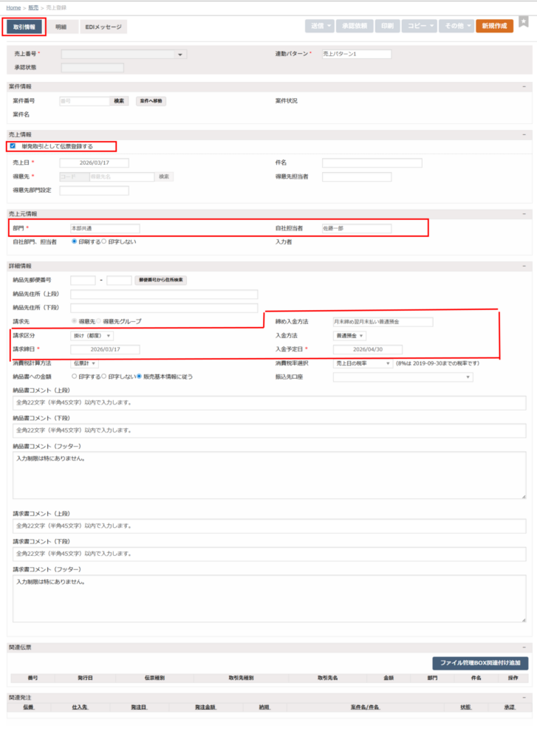
Task: Switch to the 明細 tab
Action: [x=61, y=27]
